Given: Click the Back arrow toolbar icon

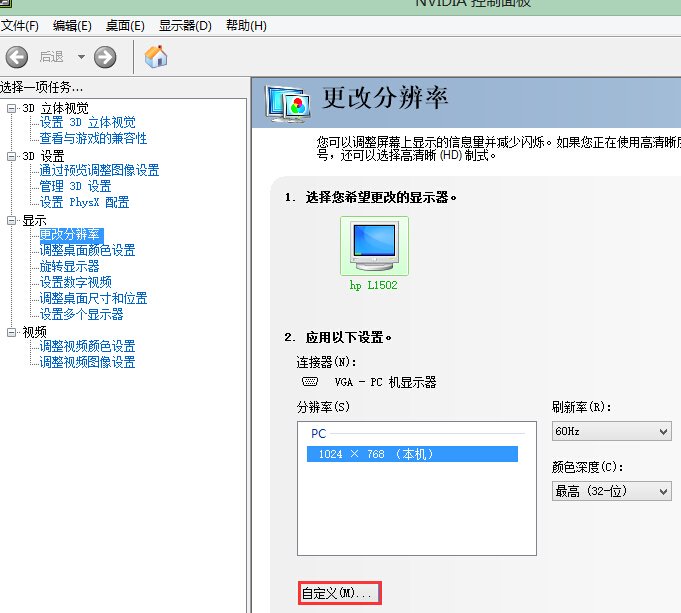Looking at the screenshot, I should click(17, 57).
